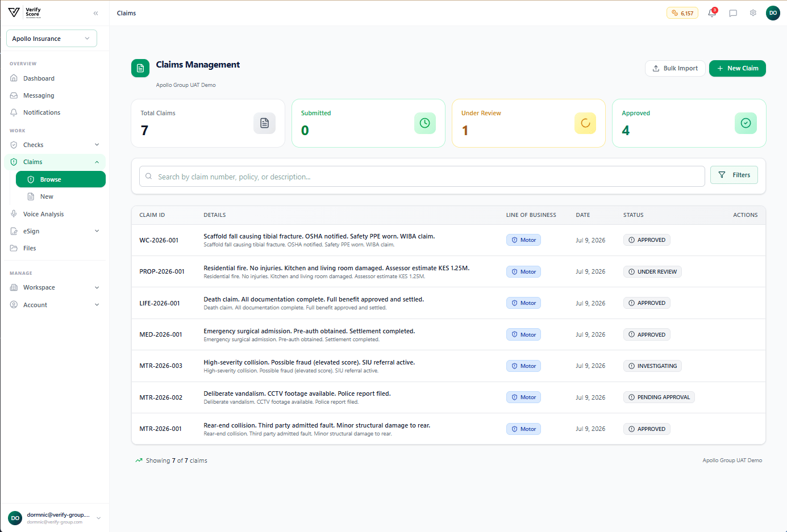Click the PENDING APPROVAL status badge

(x=659, y=397)
